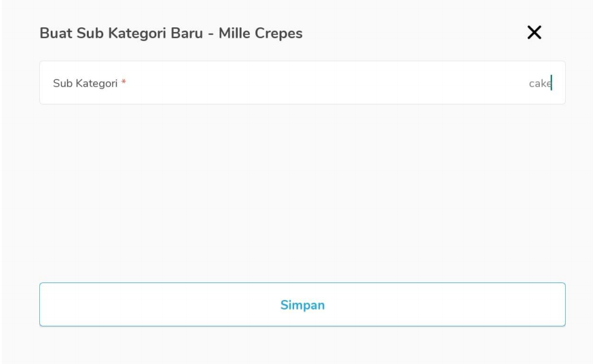Viewport: 593px width, 364px height.
Task: Click the typed text "cake"
Action: click(x=540, y=83)
